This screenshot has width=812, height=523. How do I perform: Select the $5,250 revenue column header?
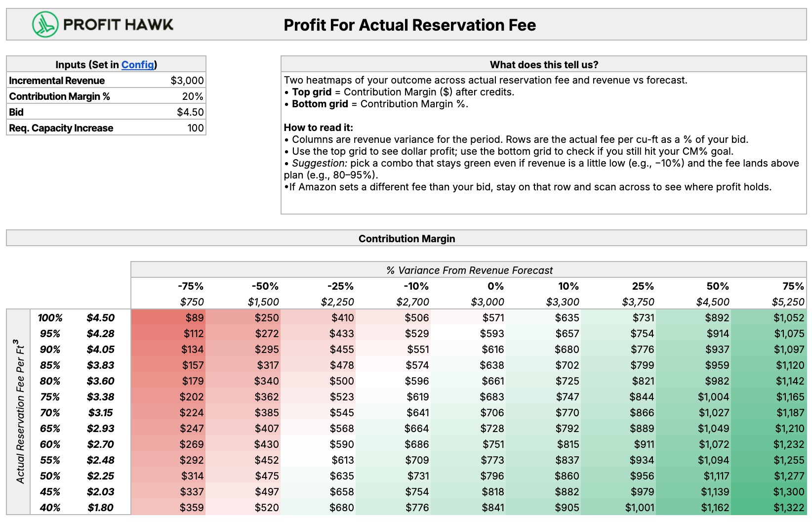(x=788, y=302)
